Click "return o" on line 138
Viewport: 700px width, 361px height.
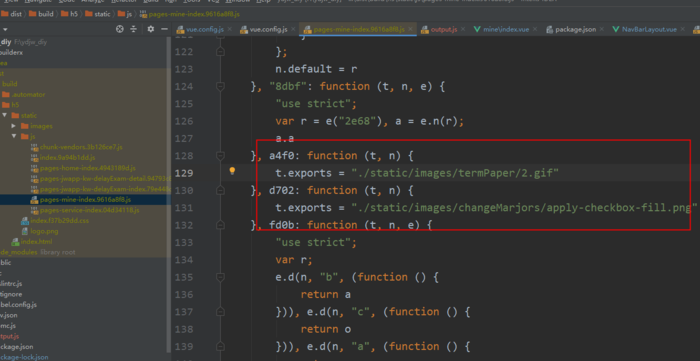(x=325, y=329)
